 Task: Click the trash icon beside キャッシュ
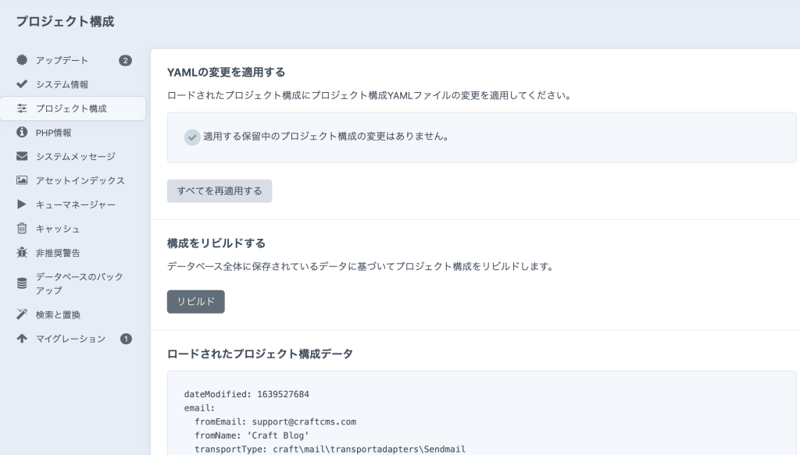[22, 229]
